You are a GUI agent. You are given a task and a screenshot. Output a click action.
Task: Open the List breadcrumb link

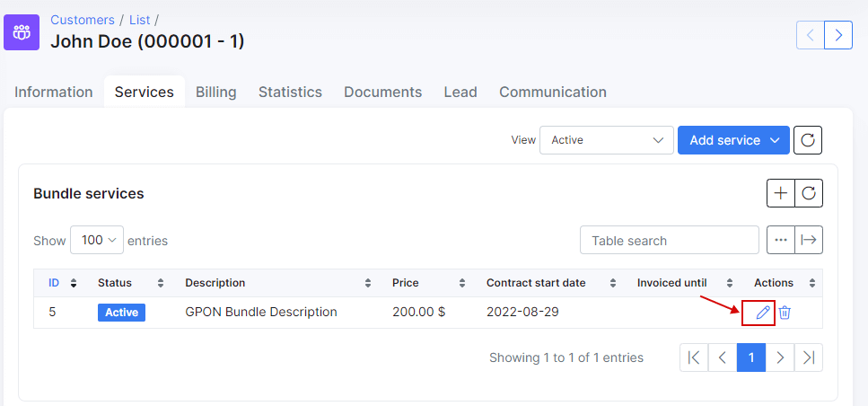(139, 20)
